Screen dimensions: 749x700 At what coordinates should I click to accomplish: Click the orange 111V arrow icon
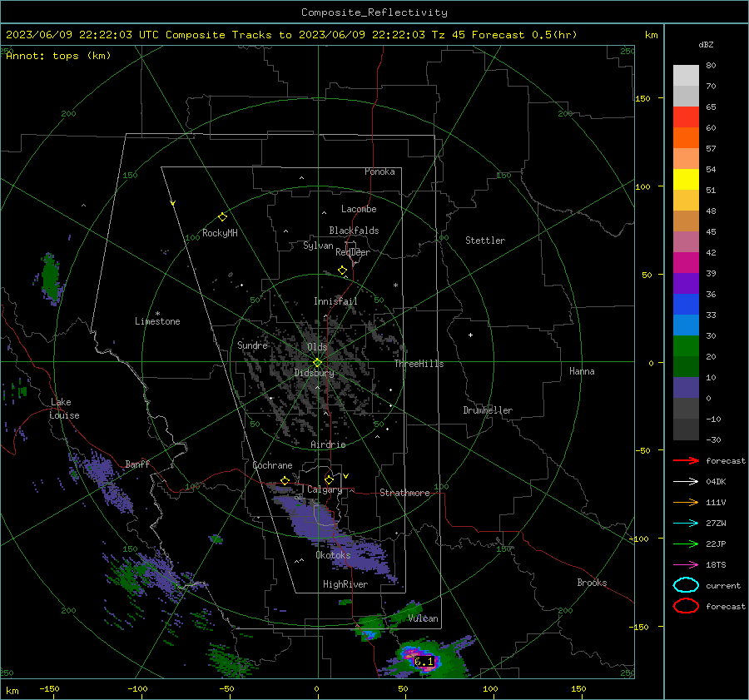pos(686,502)
